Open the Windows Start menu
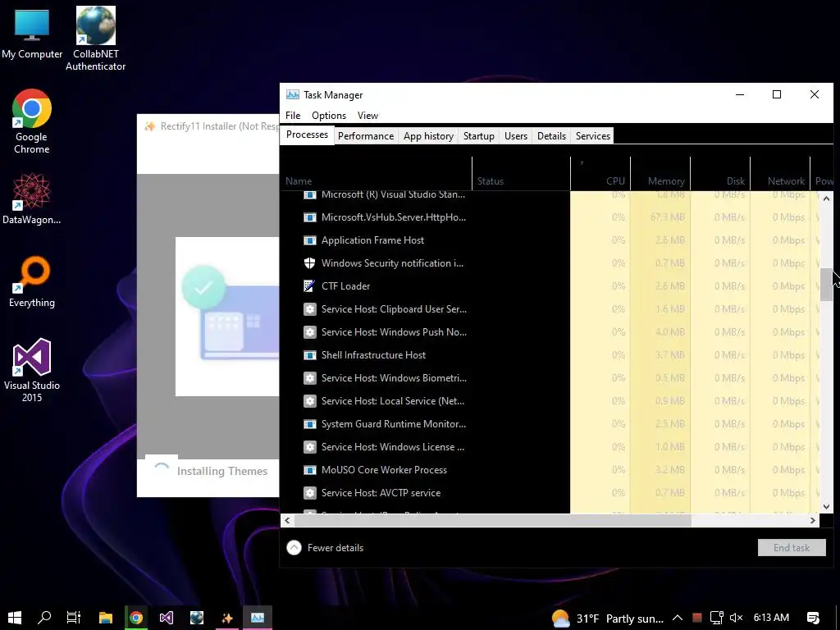The image size is (840, 630). (15, 618)
